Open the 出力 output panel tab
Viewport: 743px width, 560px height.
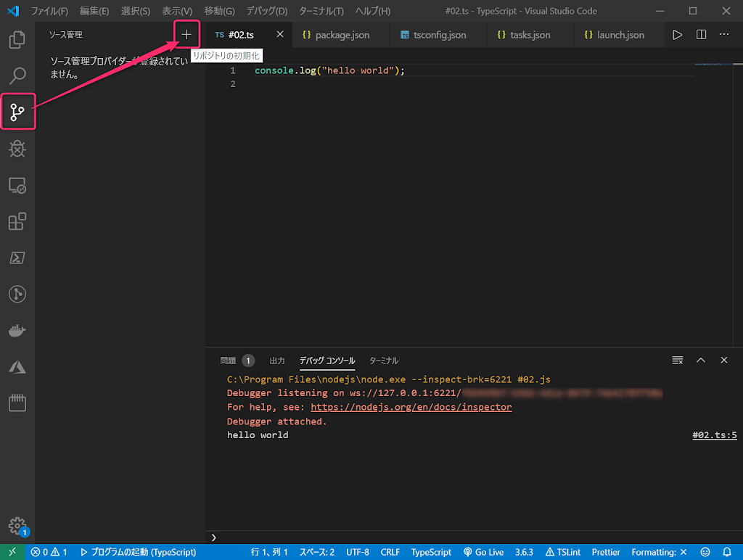(277, 361)
